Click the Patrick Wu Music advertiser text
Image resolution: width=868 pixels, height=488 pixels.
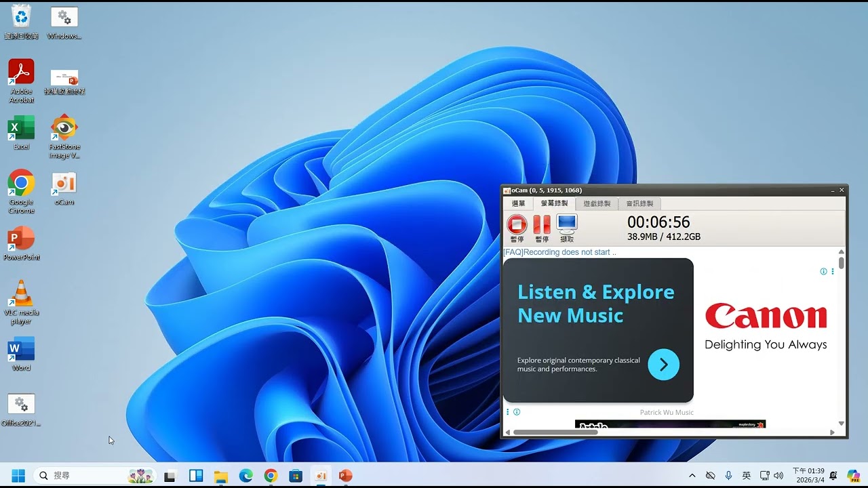click(x=667, y=412)
